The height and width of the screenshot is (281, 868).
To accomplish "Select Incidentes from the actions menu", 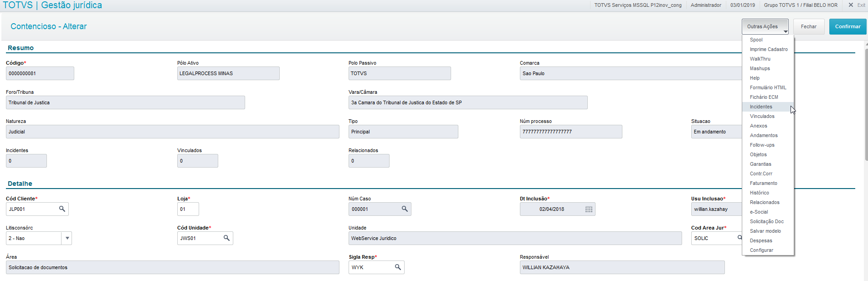I will pos(761,107).
